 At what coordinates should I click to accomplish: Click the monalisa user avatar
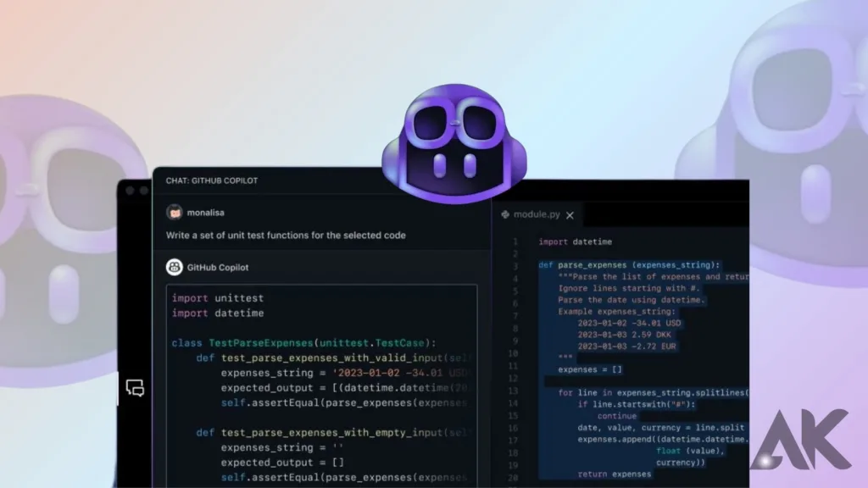175,213
